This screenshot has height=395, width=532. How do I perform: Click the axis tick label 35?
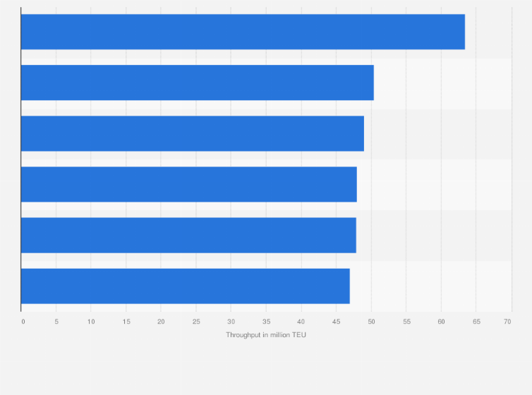266,322
